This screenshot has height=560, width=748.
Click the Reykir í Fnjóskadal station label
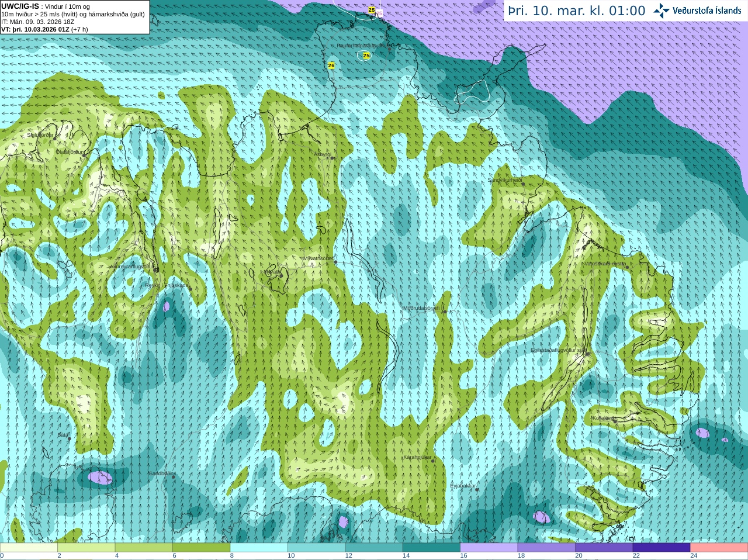pyautogui.click(x=167, y=285)
